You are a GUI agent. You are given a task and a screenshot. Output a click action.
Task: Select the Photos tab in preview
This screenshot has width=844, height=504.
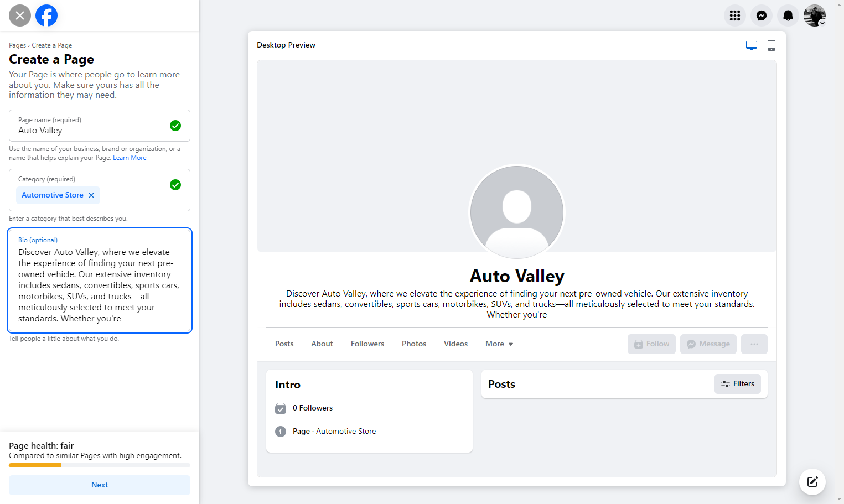coord(414,344)
